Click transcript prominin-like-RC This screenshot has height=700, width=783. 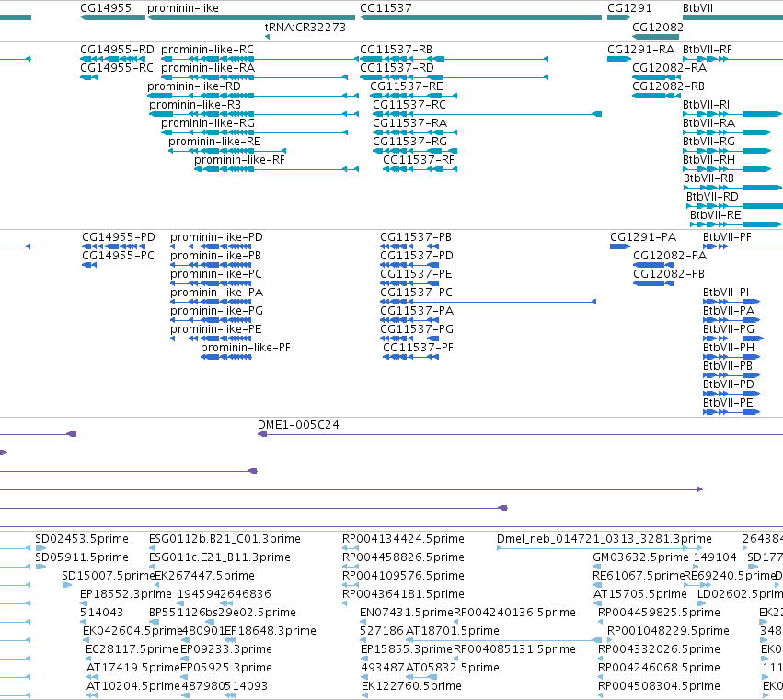point(207,50)
